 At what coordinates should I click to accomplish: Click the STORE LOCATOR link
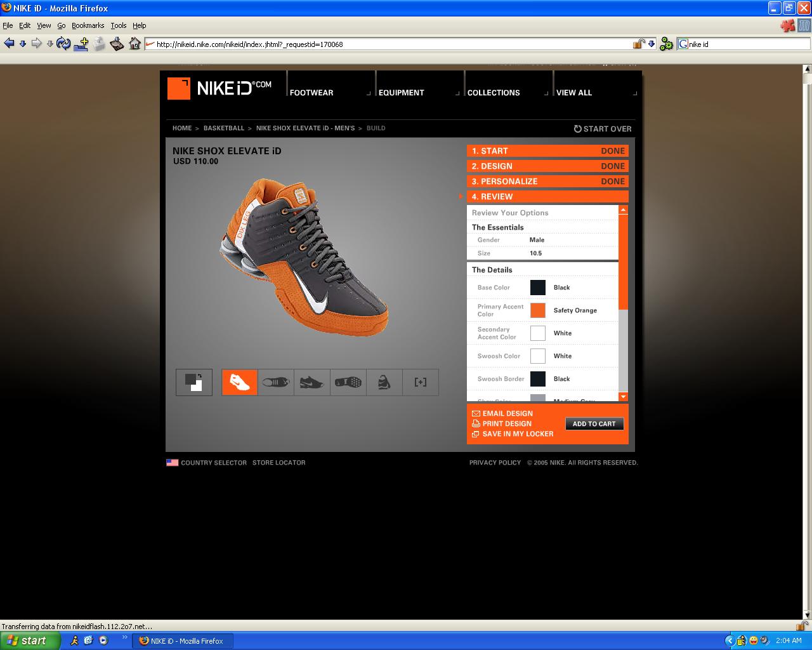coord(279,463)
